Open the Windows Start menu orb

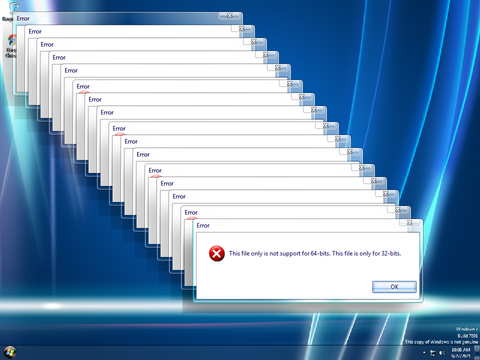coord(10,352)
